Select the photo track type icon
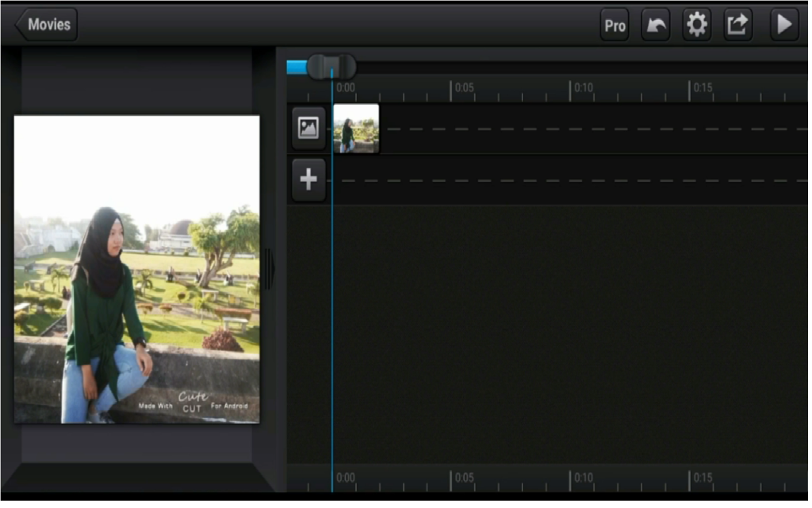The image size is (812, 508). coord(310,129)
